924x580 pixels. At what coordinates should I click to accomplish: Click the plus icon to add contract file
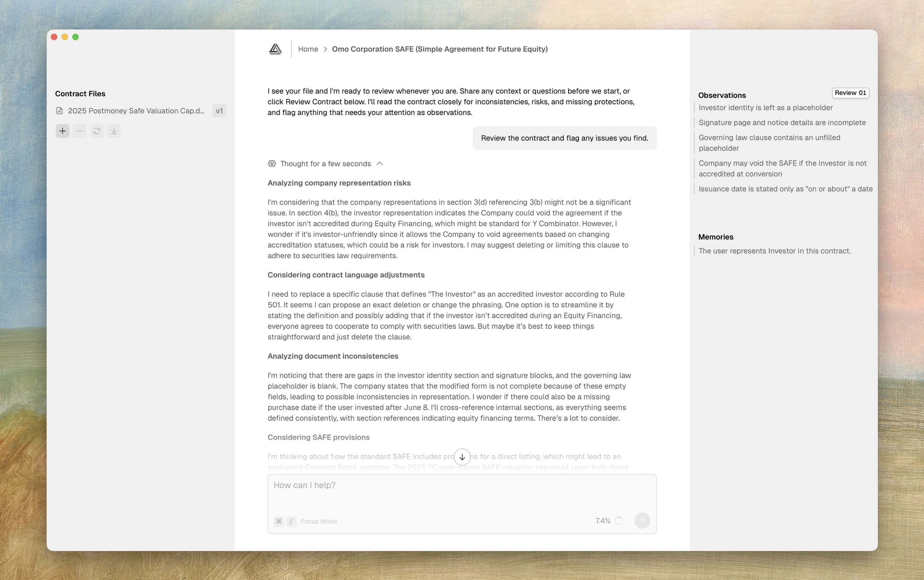62,131
